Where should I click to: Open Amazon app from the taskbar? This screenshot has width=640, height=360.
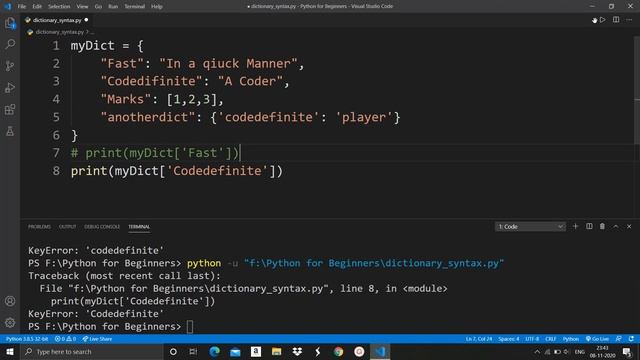click(x=256, y=351)
